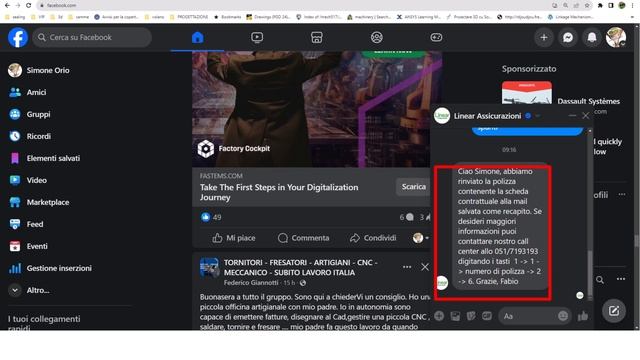Screen dimensions: 640x360
Task: Reload the browser page
Action: pos(28,5)
